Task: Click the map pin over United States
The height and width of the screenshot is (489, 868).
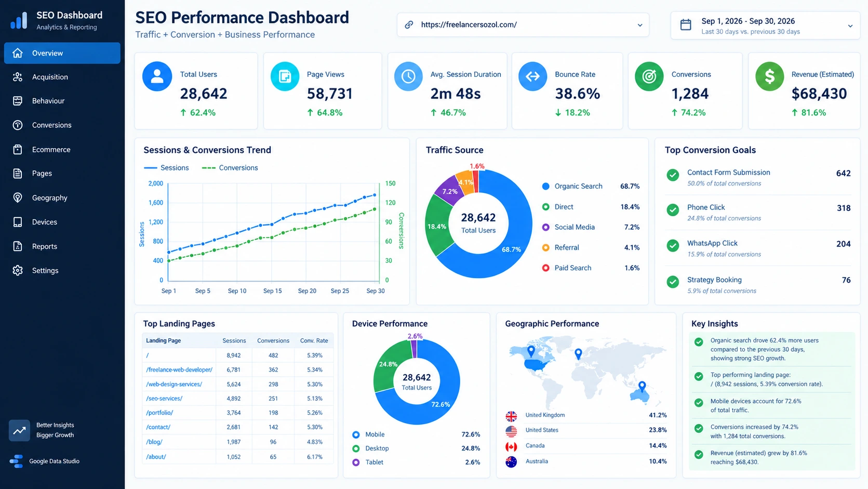Action: coord(531,351)
